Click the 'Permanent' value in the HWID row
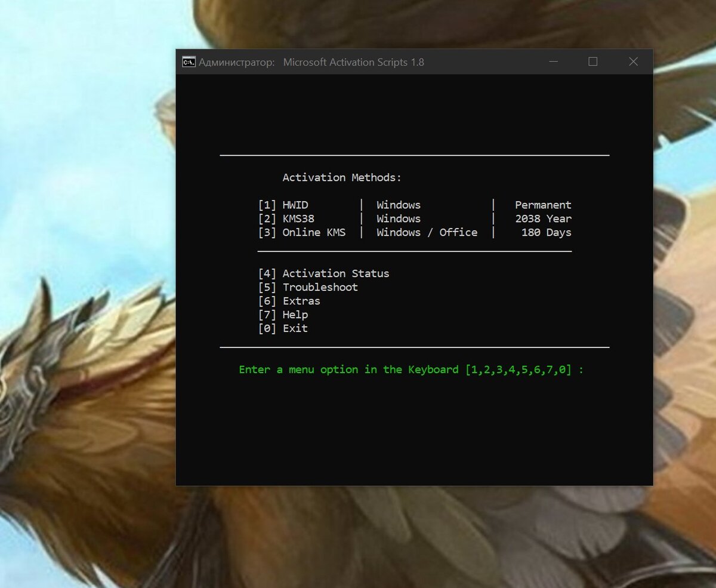This screenshot has width=716, height=588. [x=543, y=205]
